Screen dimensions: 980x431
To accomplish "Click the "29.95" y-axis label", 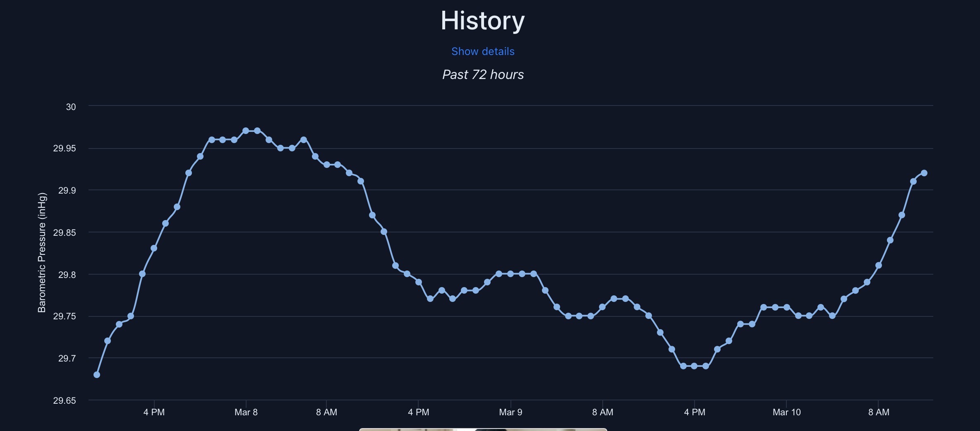I will [x=65, y=148].
